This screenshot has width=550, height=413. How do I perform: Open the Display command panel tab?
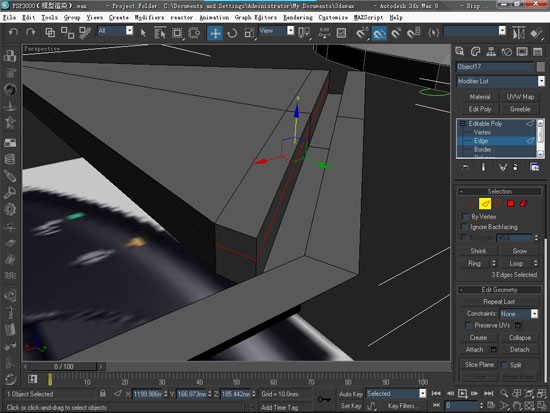[522, 52]
